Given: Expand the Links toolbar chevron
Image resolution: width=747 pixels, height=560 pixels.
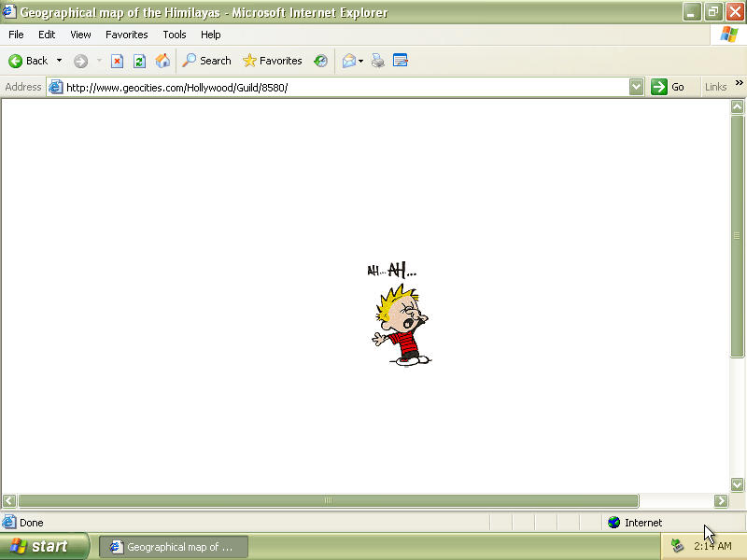Looking at the screenshot, I should (x=740, y=84).
